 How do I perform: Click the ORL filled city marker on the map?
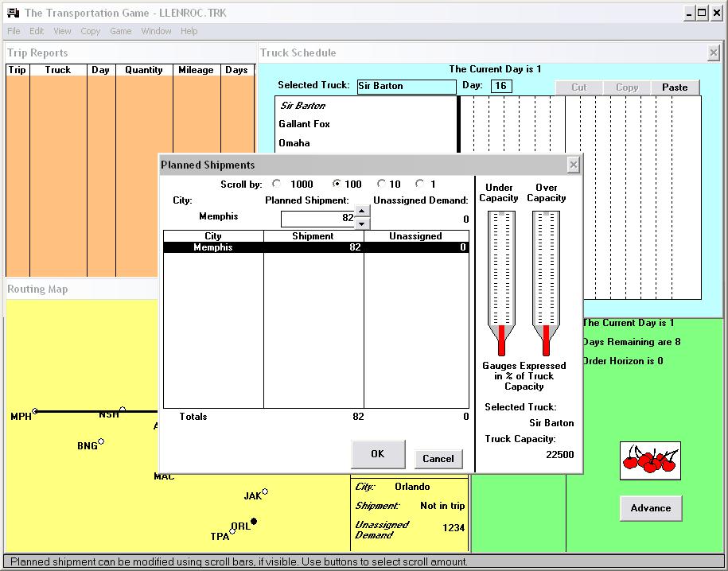coord(254,522)
